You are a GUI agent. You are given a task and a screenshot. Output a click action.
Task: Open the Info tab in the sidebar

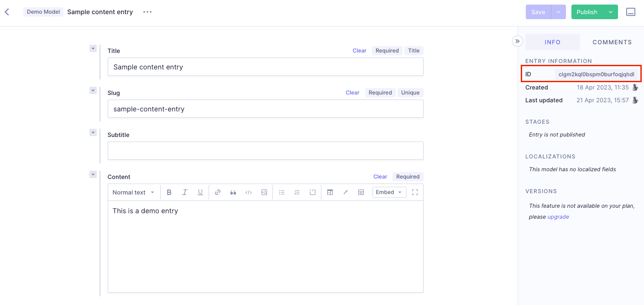tap(552, 42)
